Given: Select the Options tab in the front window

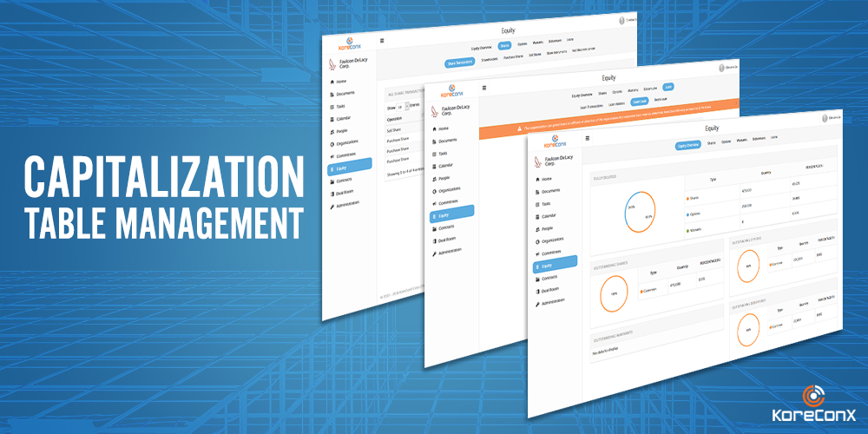Looking at the screenshot, I should coord(726,141).
